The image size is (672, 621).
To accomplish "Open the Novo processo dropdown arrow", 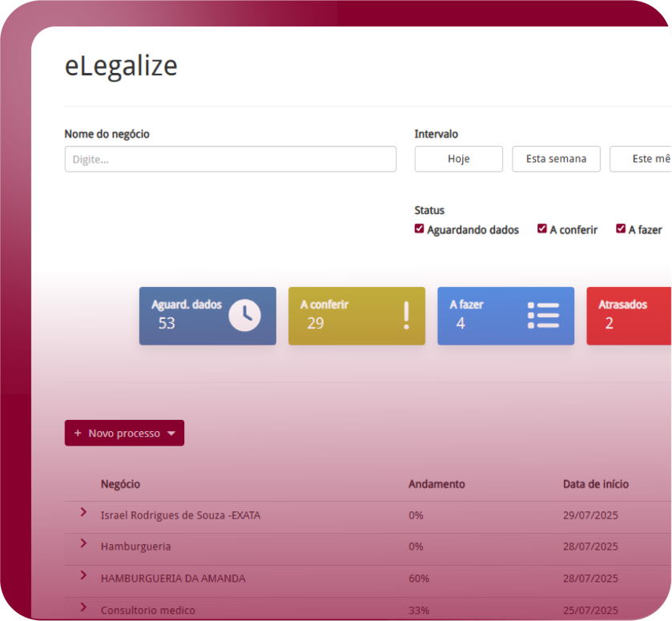I will point(171,433).
